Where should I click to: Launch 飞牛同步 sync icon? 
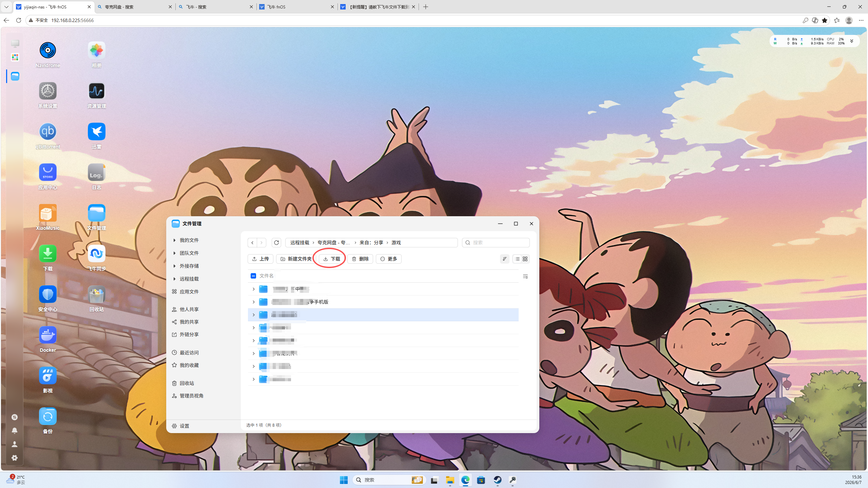(x=97, y=254)
